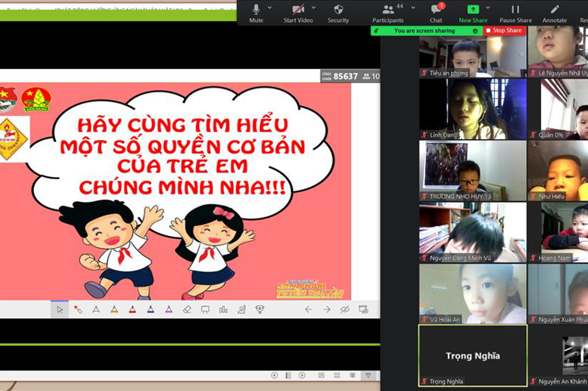Click leaf icon on screen sharing bar
This screenshot has width=588, height=391.
tap(377, 31)
